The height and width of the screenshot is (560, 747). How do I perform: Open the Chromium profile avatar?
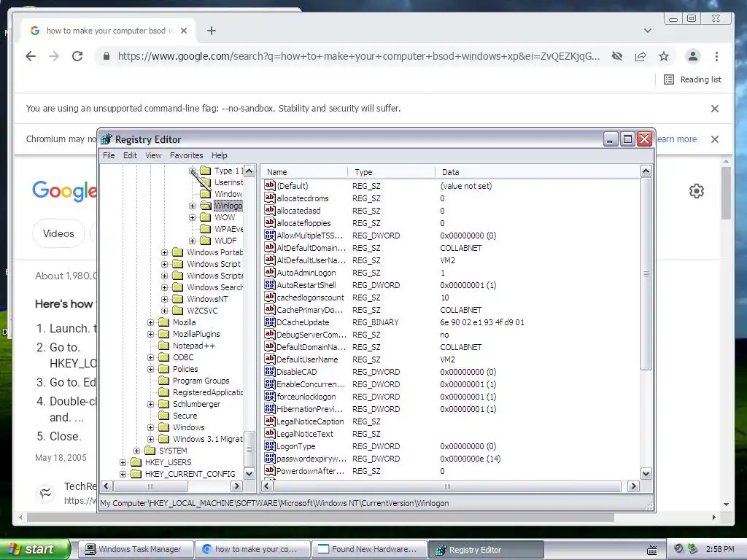pos(693,56)
